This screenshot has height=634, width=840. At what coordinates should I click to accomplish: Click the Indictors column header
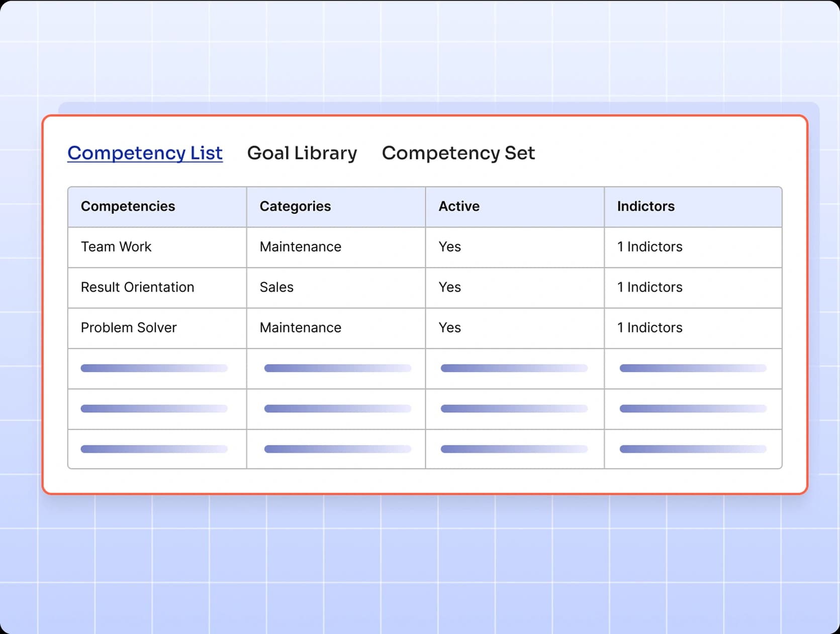coord(645,206)
